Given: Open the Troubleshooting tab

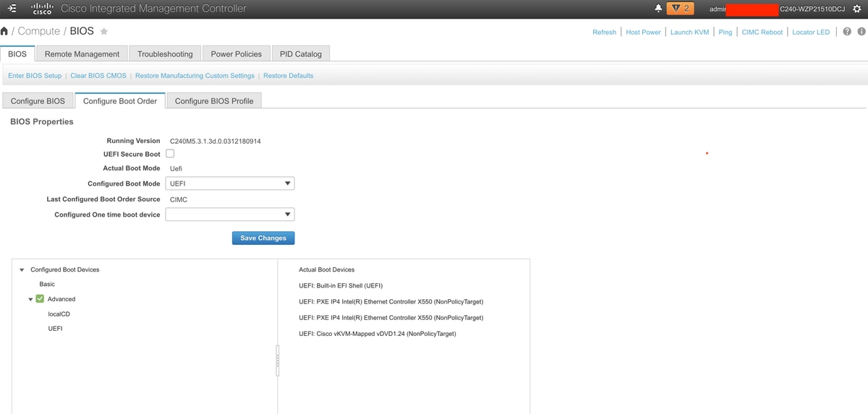Looking at the screenshot, I should coord(165,54).
